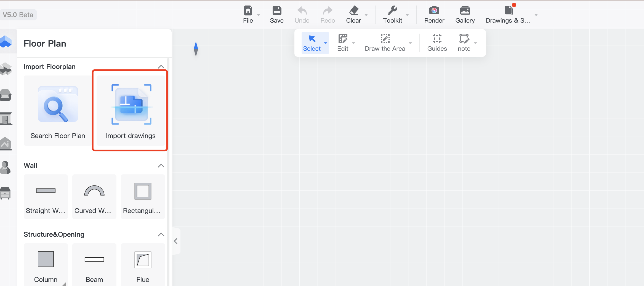This screenshot has height=286, width=644.
Task: Open the File menu
Action: click(248, 15)
